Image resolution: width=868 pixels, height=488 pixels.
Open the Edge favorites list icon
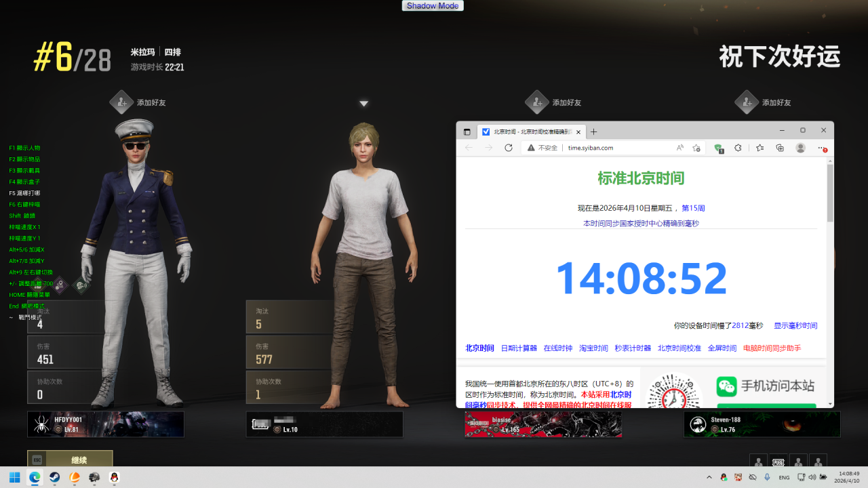coord(759,148)
